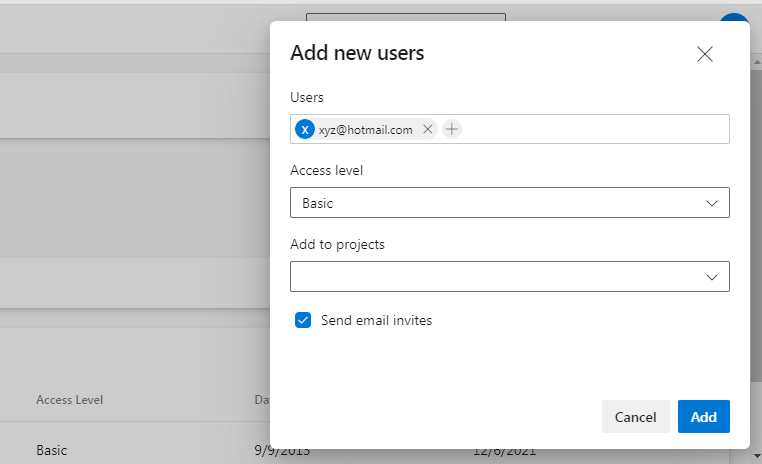Click the Access level chevron arrow
762x464 pixels.
coord(712,203)
